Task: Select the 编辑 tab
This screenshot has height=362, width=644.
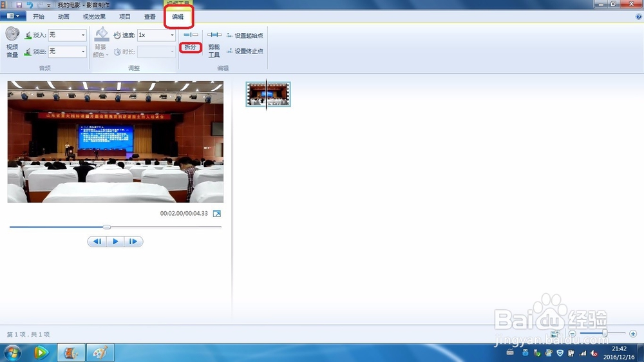Action: click(x=178, y=17)
